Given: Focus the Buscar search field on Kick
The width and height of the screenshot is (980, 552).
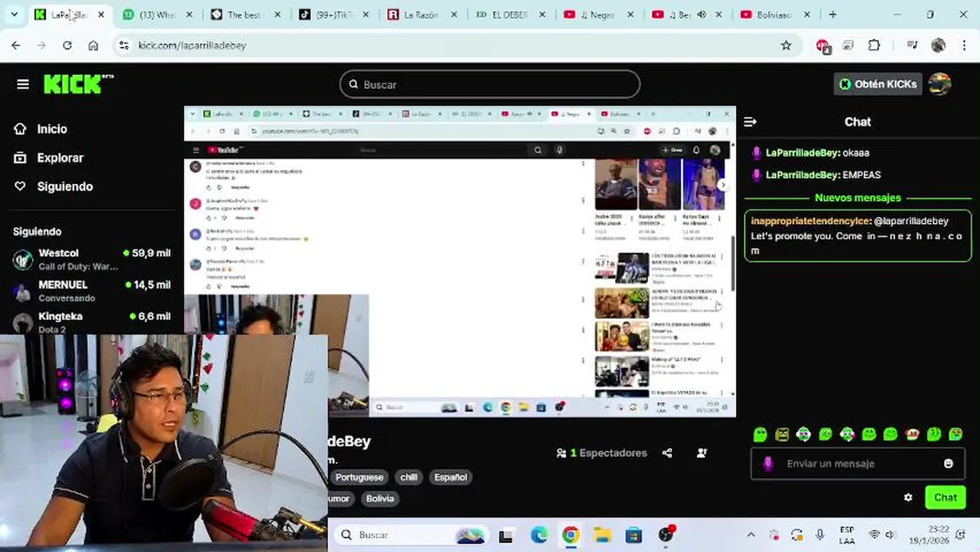Looking at the screenshot, I should 489,84.
